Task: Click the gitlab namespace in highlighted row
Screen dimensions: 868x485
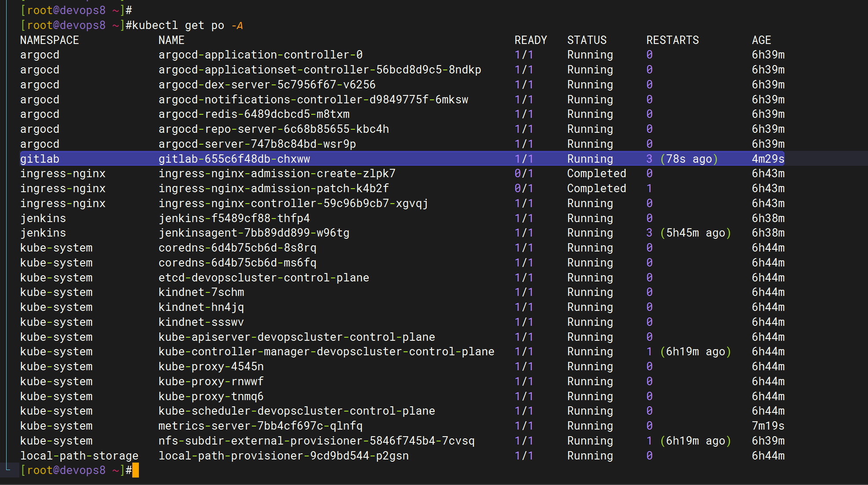Action: tap(40, 159)
